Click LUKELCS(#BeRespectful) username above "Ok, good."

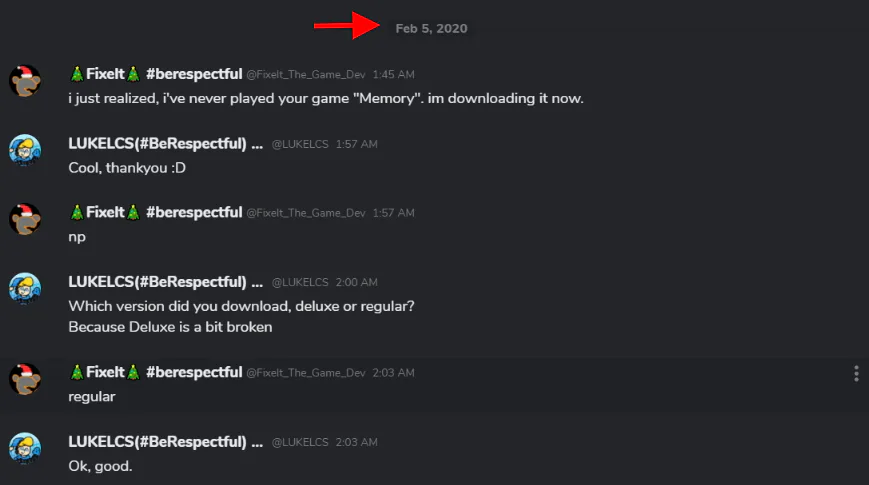point(166,442)
